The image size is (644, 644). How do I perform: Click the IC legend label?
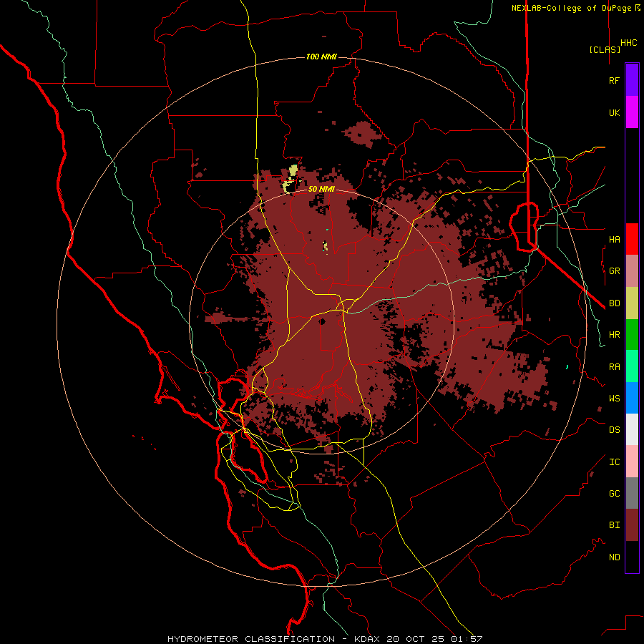614,462
